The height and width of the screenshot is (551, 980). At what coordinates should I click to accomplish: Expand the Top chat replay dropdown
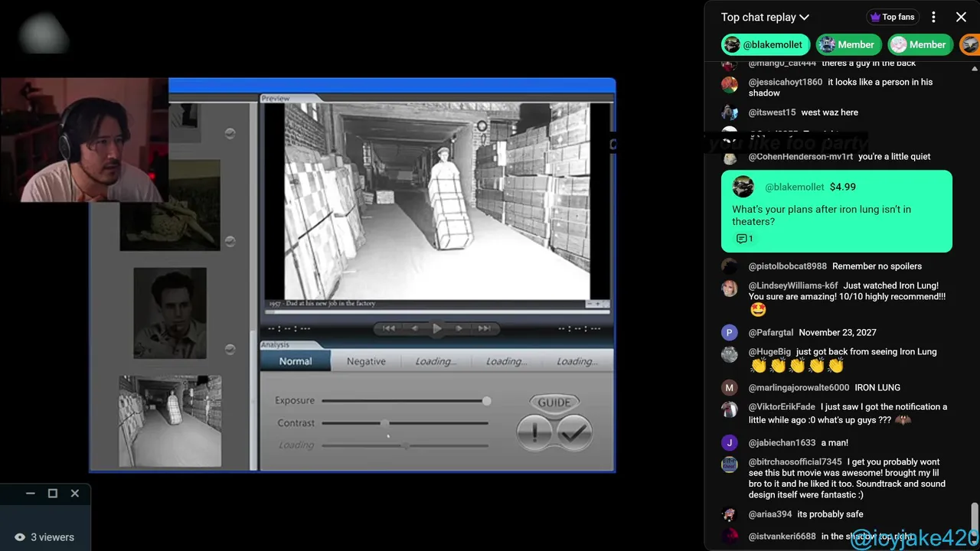coord(765,17)
